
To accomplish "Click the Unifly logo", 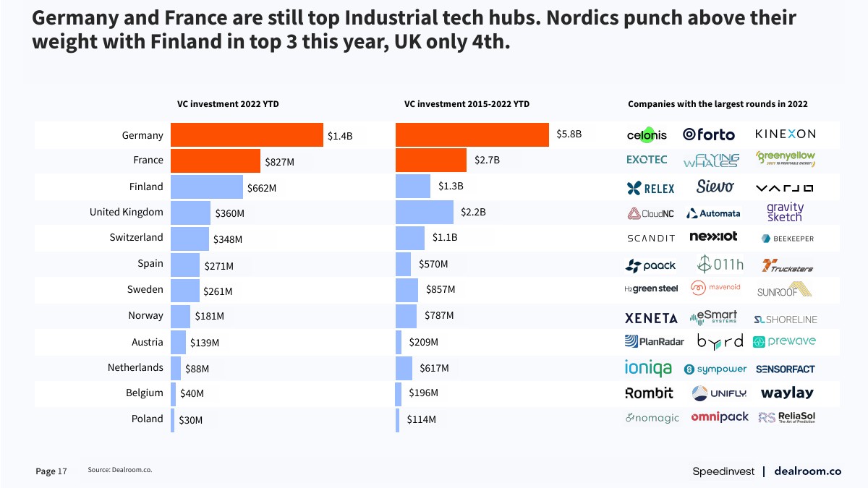I will click(x=713, y=393).
